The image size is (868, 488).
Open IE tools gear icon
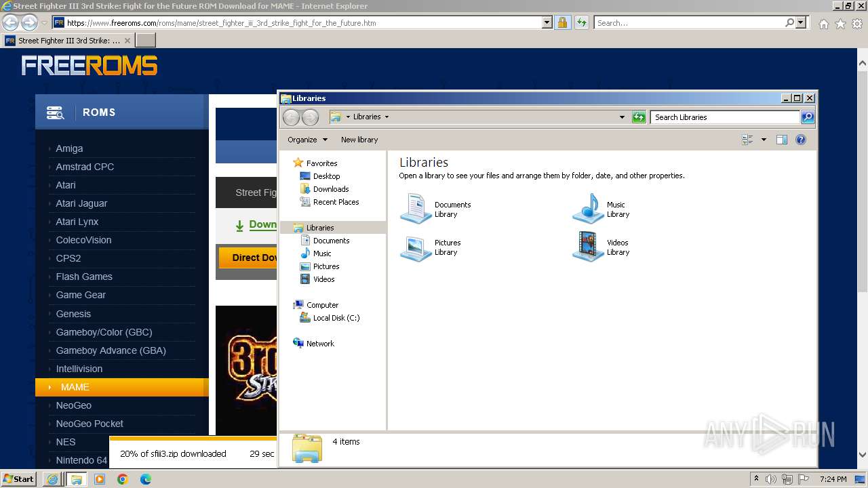[857, 24]
